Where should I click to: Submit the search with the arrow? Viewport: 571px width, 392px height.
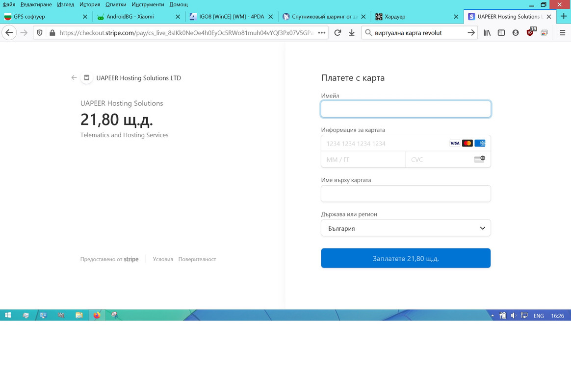[471, 33]
